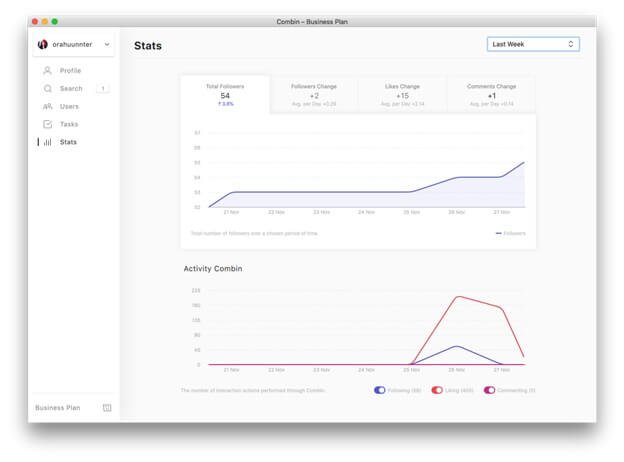The height and width of the screenshot is (462, 624).
Task: Go to Profile menu label
Action: click(x=70, y=70)
